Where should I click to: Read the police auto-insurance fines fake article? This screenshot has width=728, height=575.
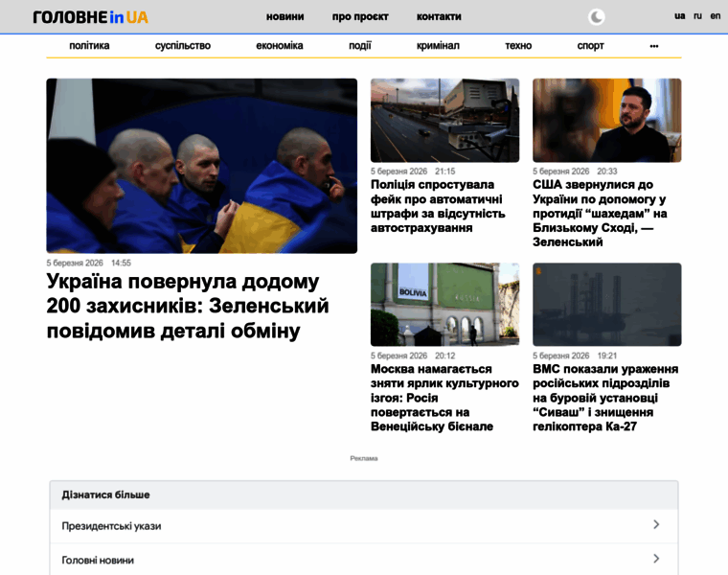tap(438, 206)
